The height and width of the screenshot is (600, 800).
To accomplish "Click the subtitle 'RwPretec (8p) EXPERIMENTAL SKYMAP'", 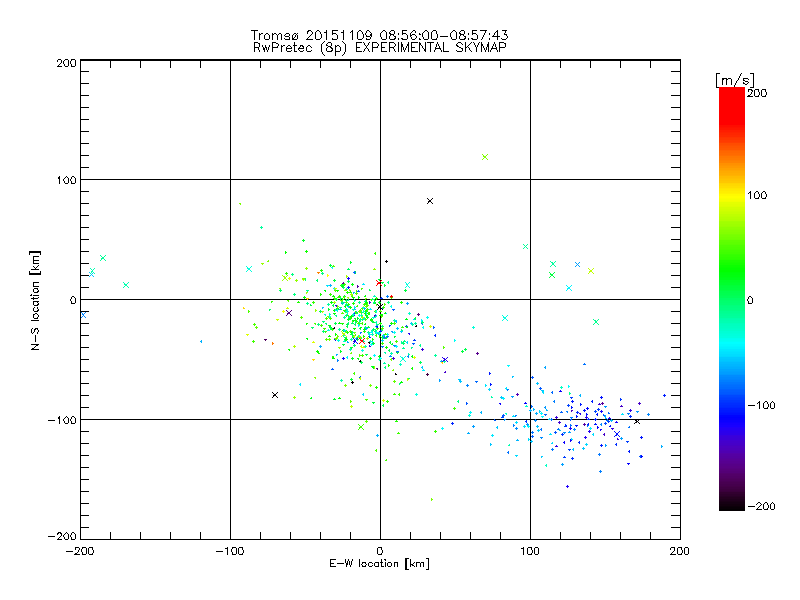I will 380,48.
